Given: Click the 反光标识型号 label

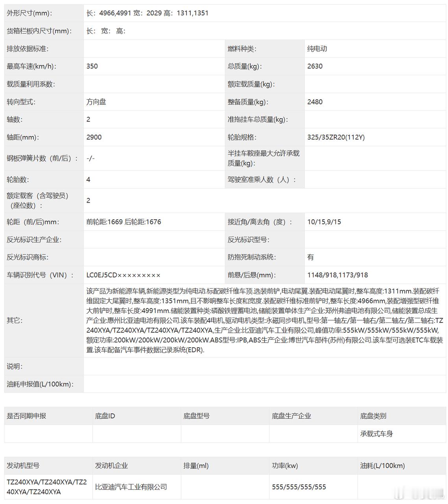Looking at the screenshot, I should click(x=249, y=239).
